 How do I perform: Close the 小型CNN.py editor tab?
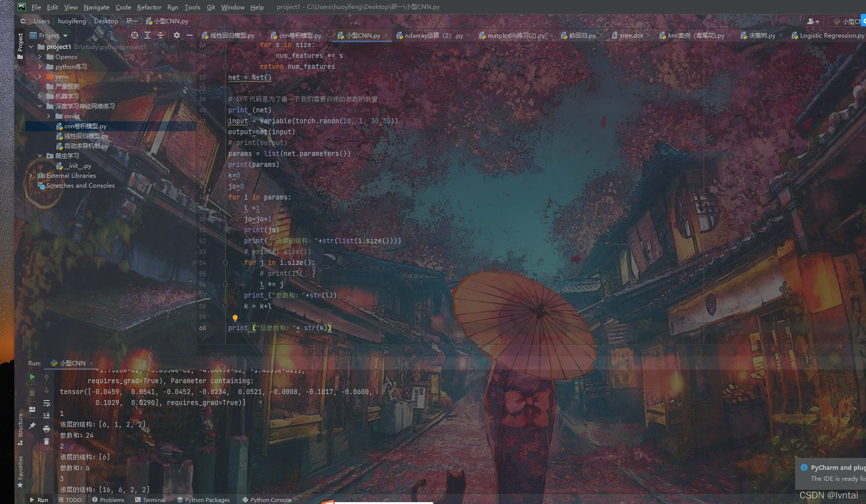pos(386,36)
